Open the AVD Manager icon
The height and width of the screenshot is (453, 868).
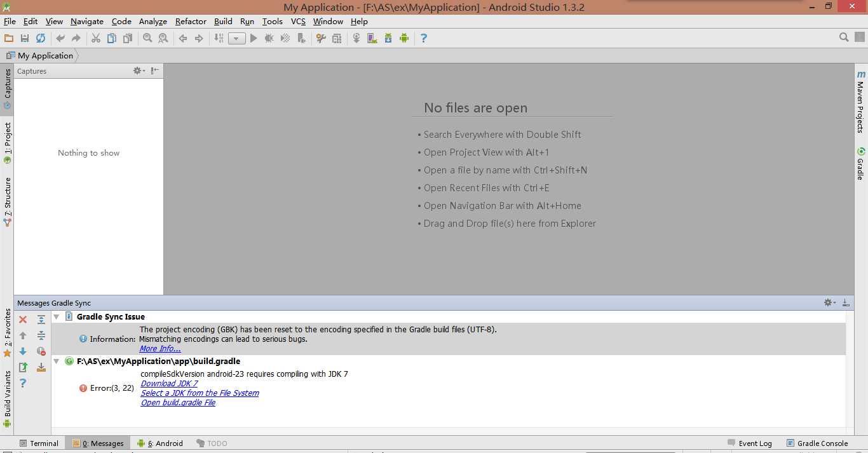[x=372, y=38]
